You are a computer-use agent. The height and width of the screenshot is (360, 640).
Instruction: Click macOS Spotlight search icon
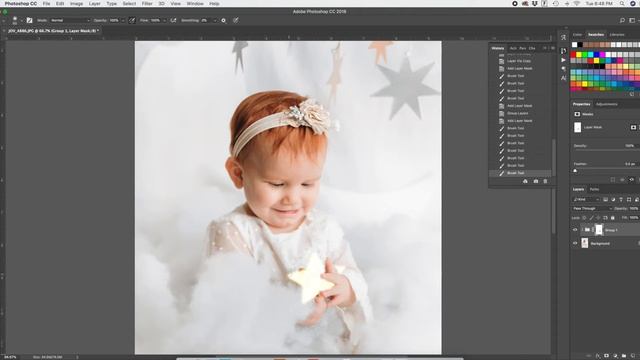pyautogui.click(x=622, y=4)
